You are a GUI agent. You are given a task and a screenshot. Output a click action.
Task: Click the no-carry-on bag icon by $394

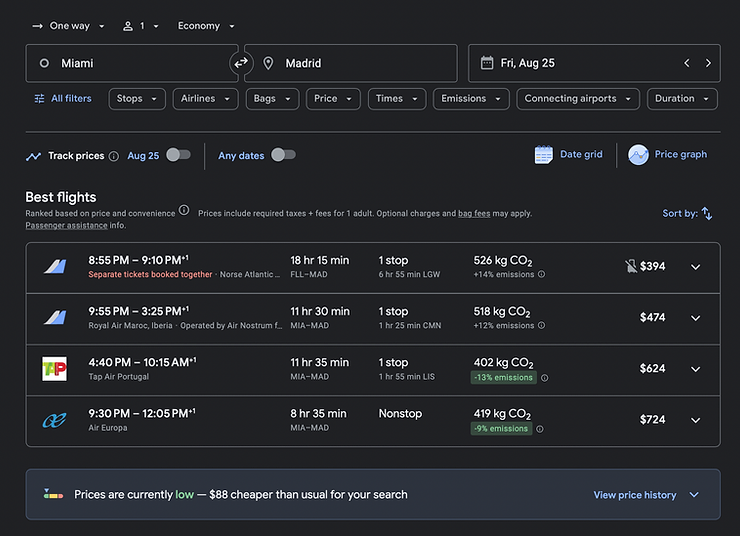pyautogui.click(x=631, y=266)
